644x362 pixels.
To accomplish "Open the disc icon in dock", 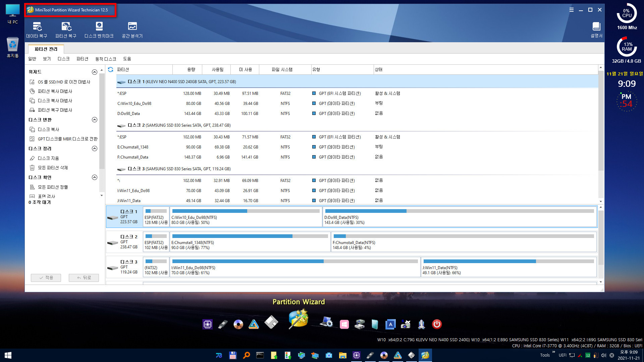I will pyautogui.click(x=238, y=324).
